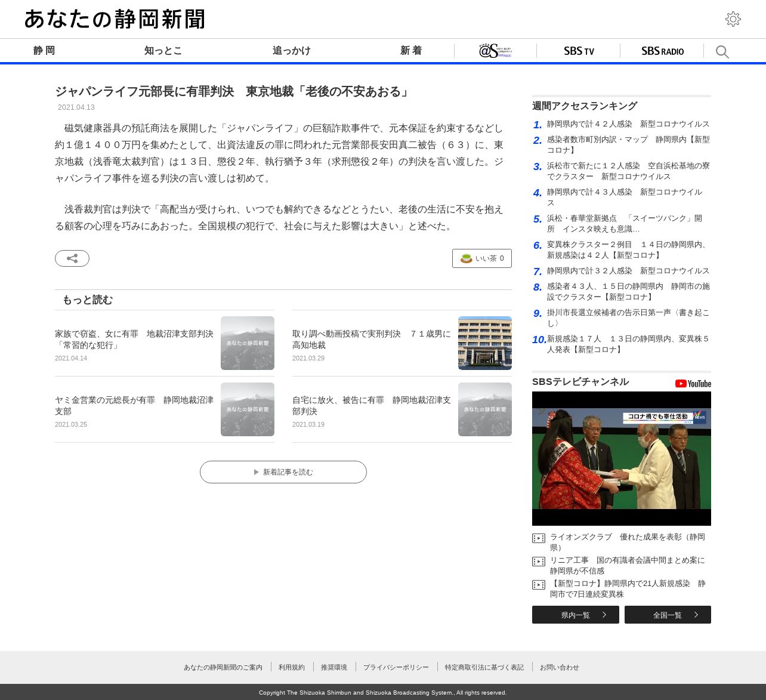Open ranking 1 静岡県内で計４２人感染
This screenshot has width=766, height=700.
(x=628, y=124)
